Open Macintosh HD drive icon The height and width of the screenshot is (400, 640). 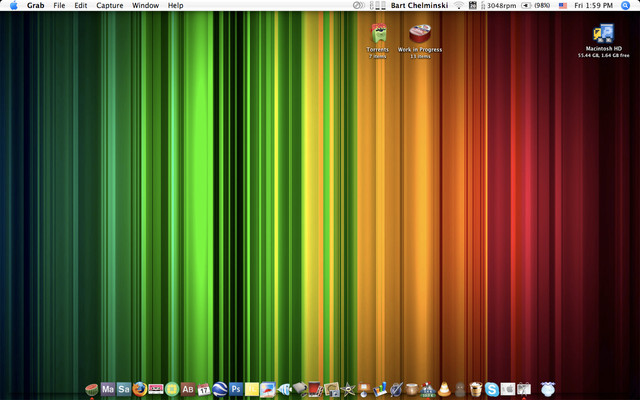point(602,32)
